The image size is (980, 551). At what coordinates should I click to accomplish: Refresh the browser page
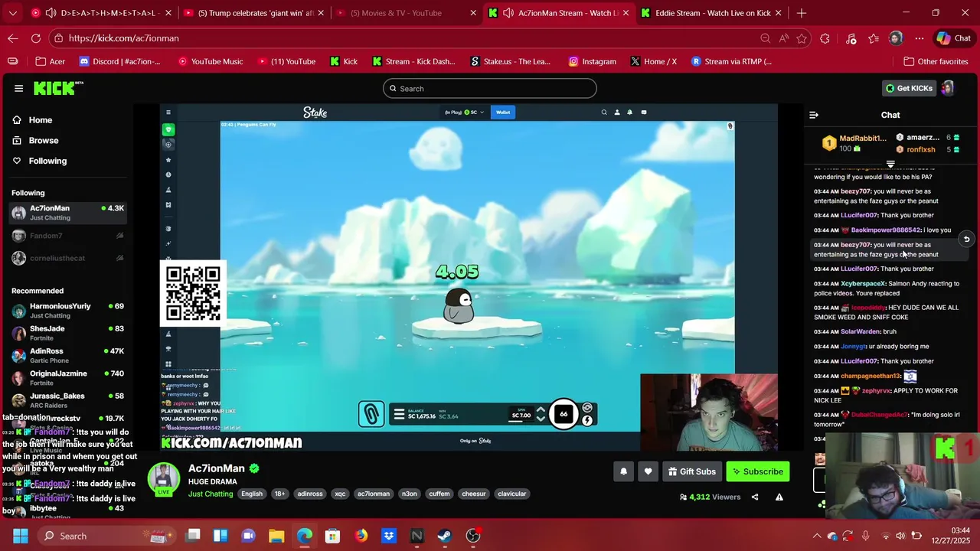point(36,38)
